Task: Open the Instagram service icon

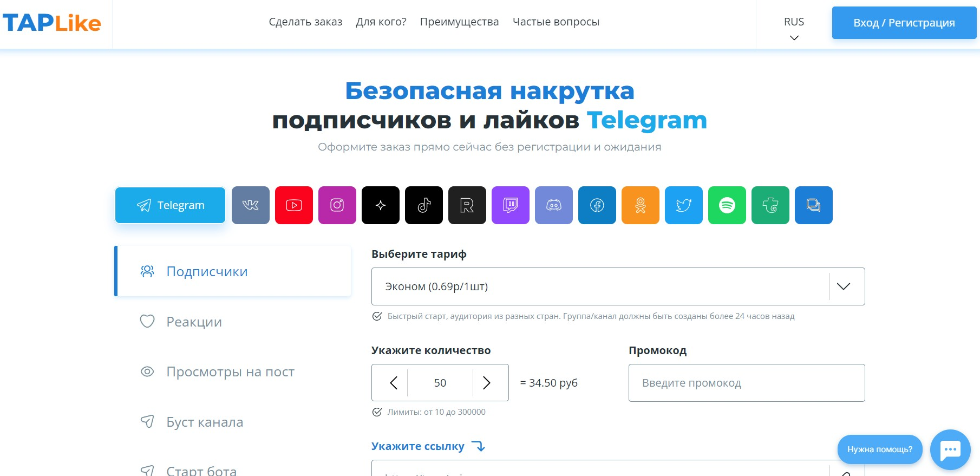Action: pos(337,205)
